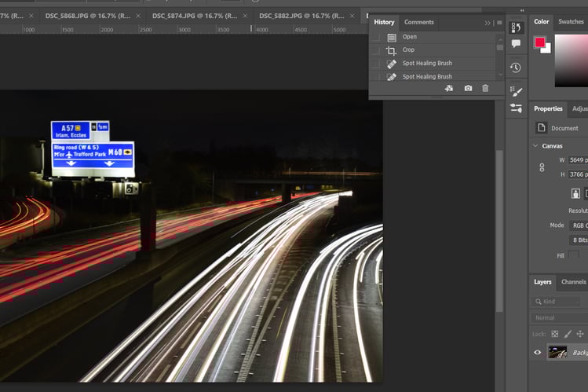Collapse the panel dock with double arrows
Screen dimensions: 588x392
click(522, 10)
